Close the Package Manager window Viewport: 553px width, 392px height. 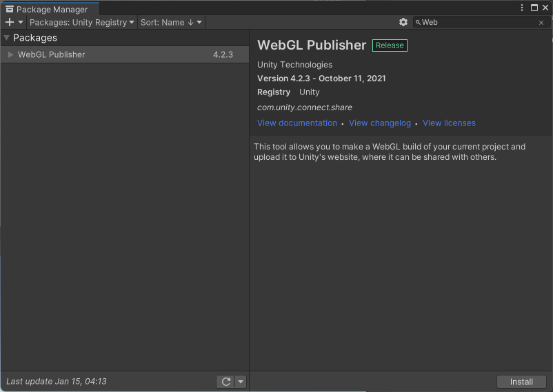545,8
